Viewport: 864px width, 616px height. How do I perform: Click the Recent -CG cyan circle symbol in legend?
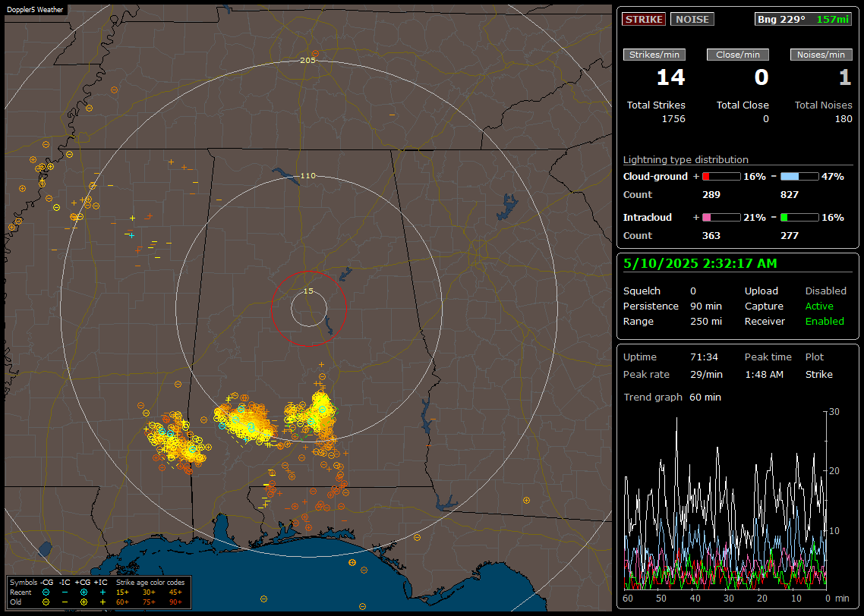pyautogui.click(x=46, y=592)
